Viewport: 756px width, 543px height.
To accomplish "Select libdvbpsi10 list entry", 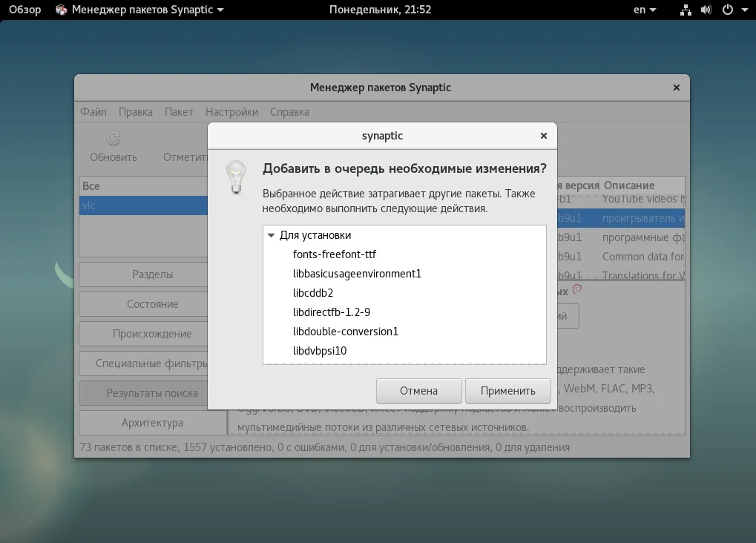I will [x=320, y=351].
